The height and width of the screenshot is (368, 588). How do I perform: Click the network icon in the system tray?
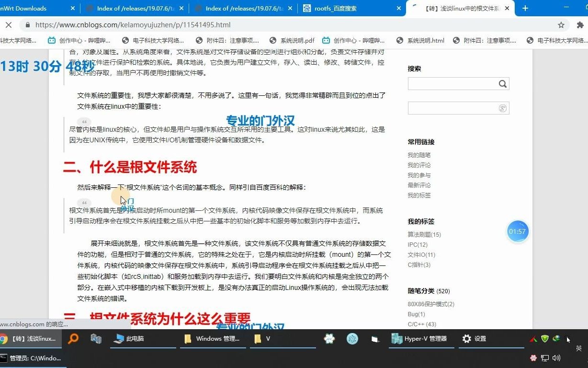545,358
